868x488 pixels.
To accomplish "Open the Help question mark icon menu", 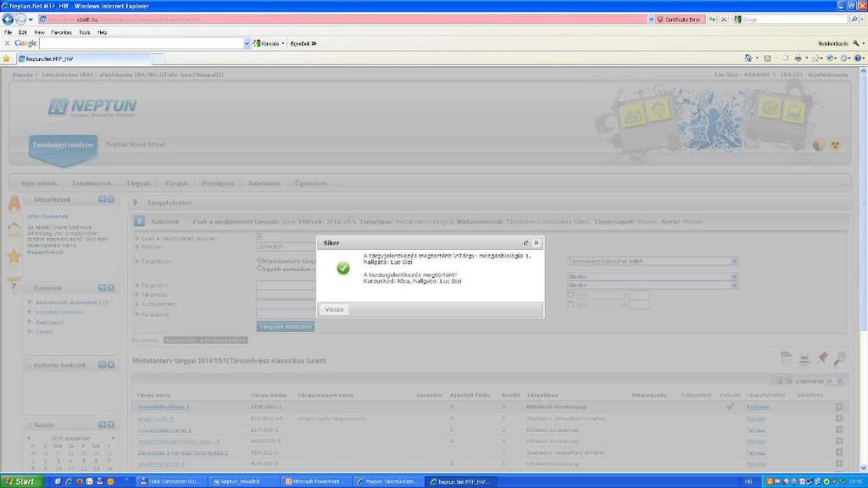I will [x=858, y=58].
